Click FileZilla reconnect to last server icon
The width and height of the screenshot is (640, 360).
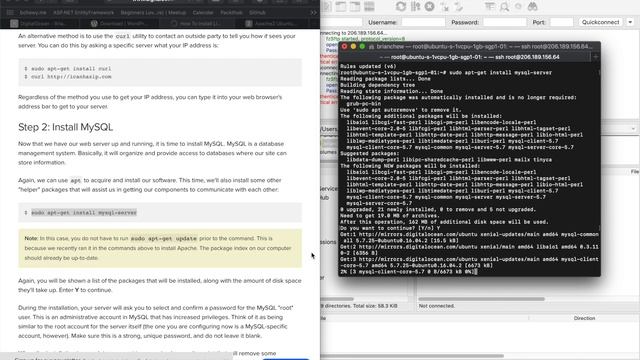[x=458, y=6]
